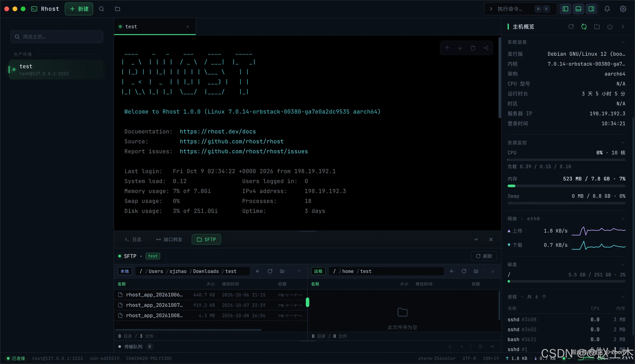Collapse the 磁盘 section
This screenshot has height=364, width=635.
click(623, 264)
